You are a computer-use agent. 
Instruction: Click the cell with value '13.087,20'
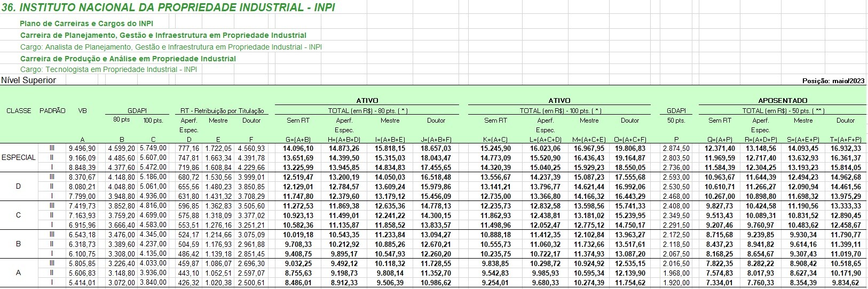[630, 254]
